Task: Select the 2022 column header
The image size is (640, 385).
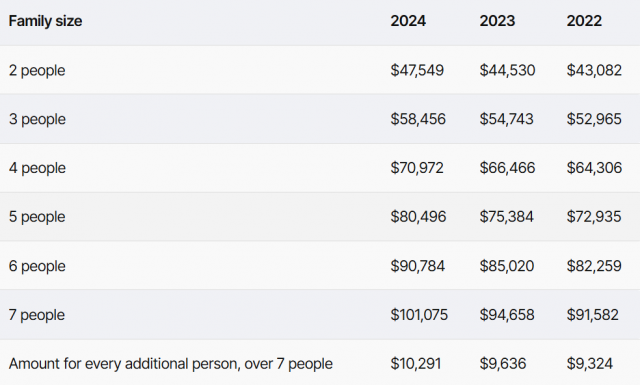Action: pos(584,21)
